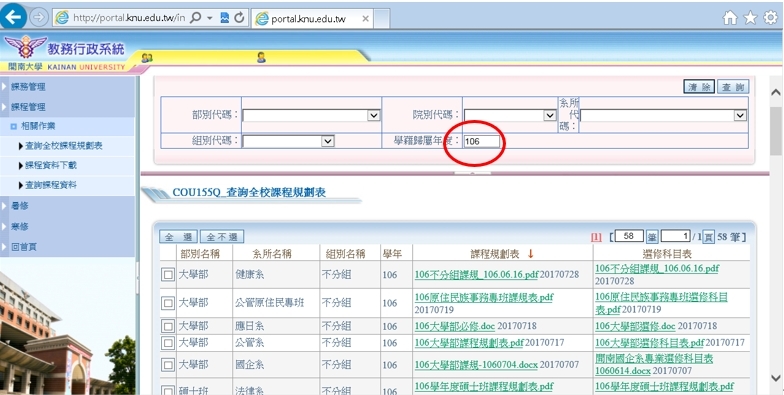Open the 106大學部課規-1060704.docx link

476,365
